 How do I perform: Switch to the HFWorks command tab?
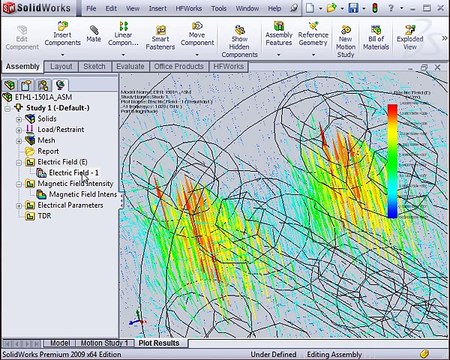229,67
